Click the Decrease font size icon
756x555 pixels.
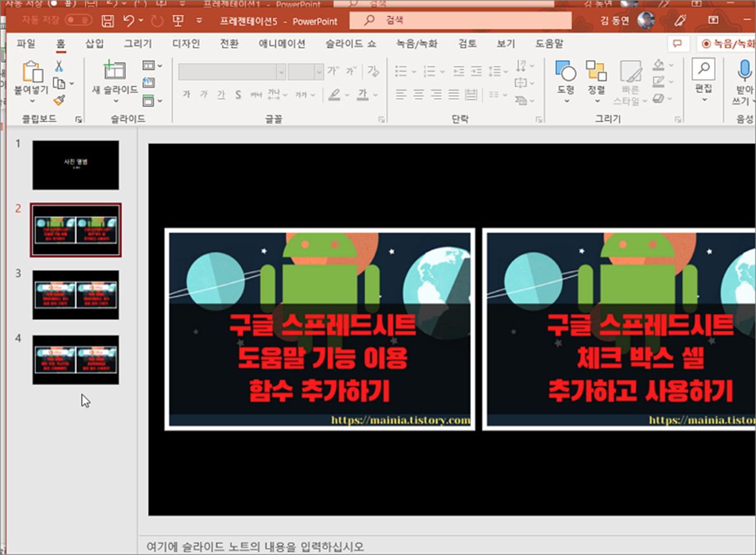353,71
